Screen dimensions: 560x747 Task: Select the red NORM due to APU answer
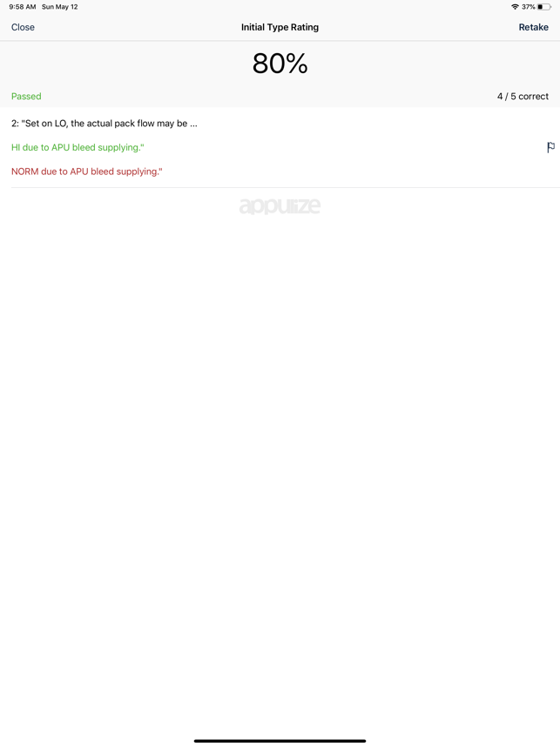(87, 172)
